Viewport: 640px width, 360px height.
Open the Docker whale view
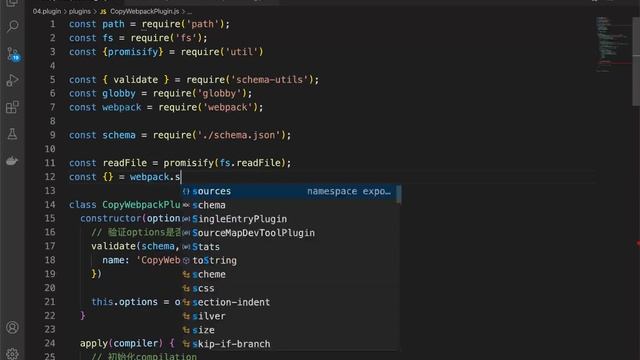click(12, 161)
